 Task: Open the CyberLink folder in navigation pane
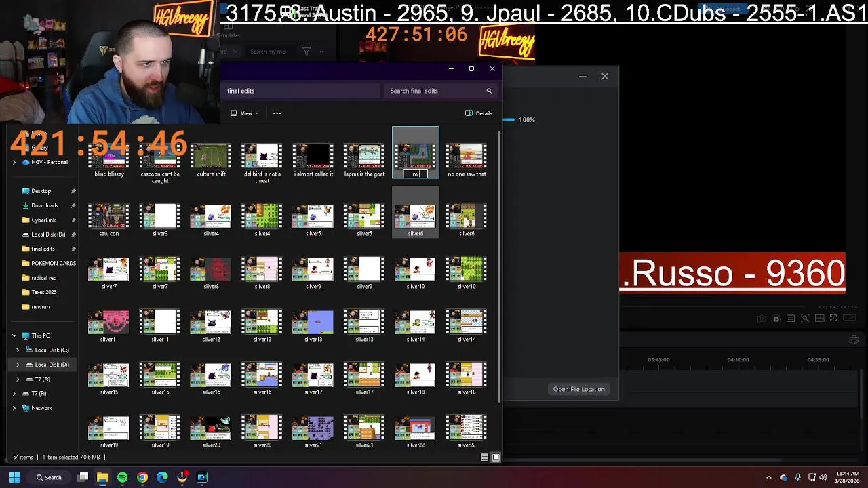click(43, 220)
